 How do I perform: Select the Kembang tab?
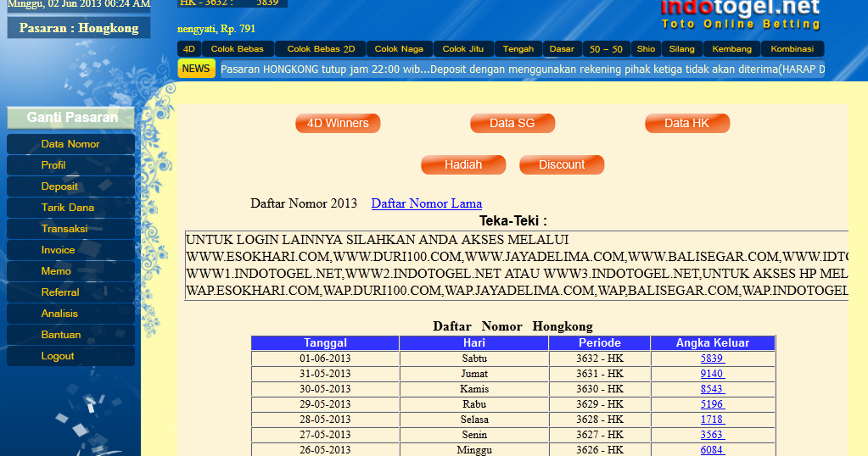732,49
